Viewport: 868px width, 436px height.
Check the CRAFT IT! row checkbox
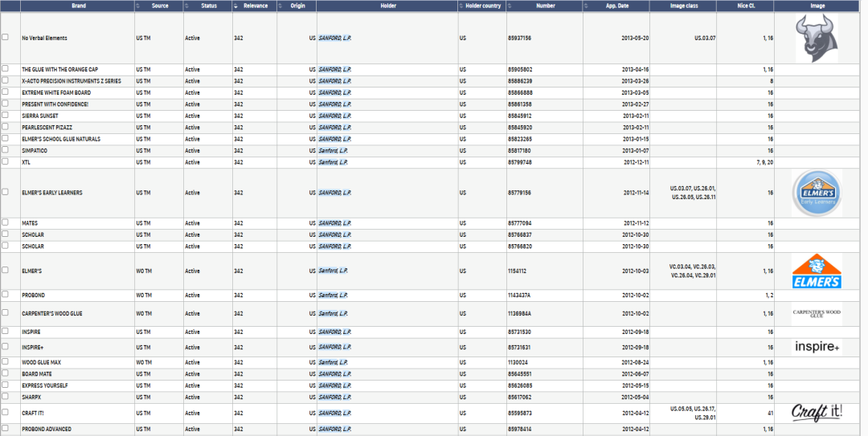tap(5, 412)
